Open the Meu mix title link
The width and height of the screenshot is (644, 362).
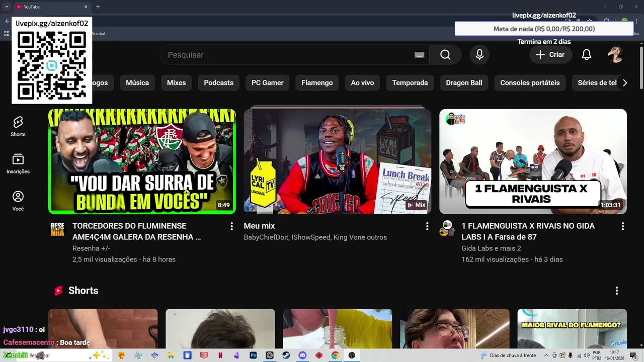coord(259,226)
